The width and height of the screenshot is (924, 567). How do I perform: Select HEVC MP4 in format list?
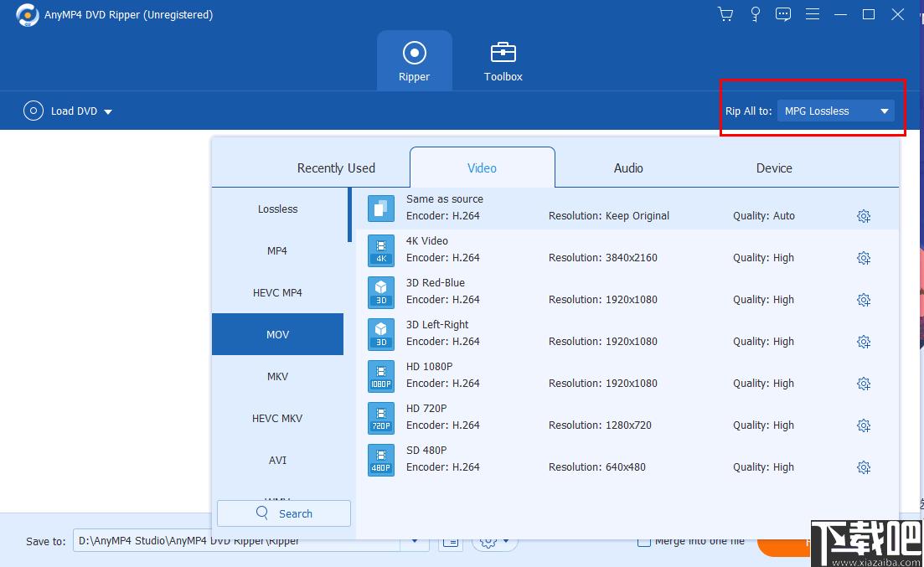277,292
